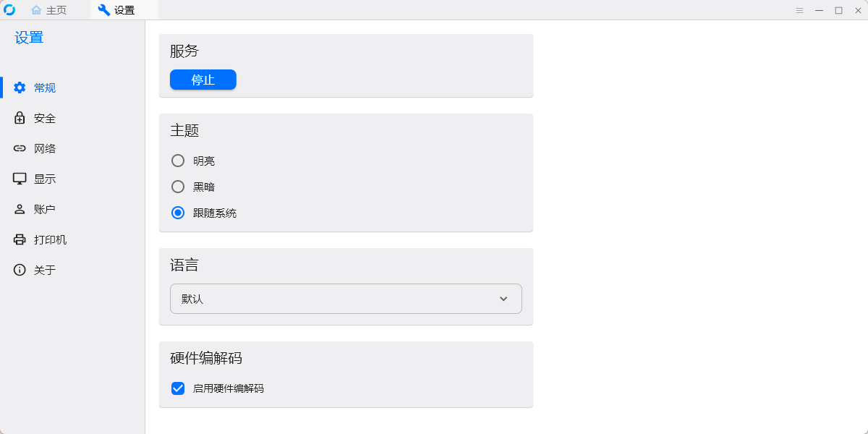Click the gear icon beside 常规

pyautogui.click(x=20, y=88)
